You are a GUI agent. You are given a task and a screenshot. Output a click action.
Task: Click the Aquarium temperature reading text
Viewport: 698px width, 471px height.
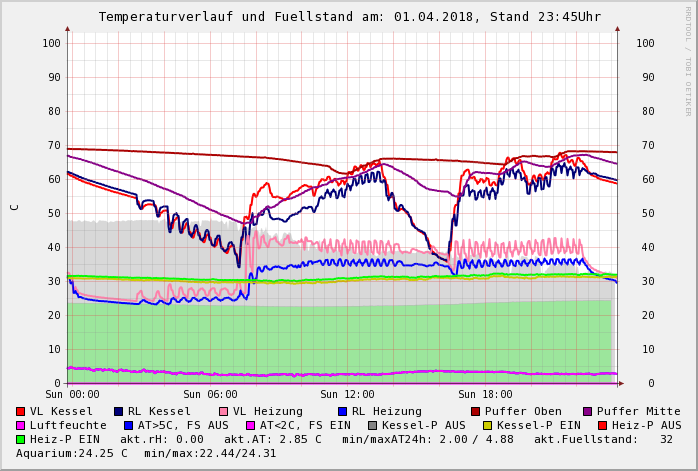click(x=72, y=453)
